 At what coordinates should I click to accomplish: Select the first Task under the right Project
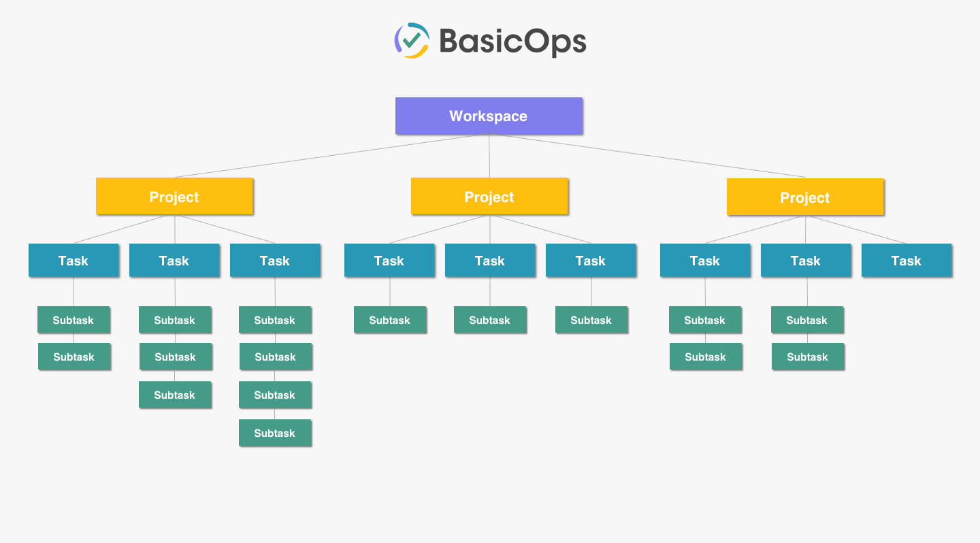click(x=704, y=261)
